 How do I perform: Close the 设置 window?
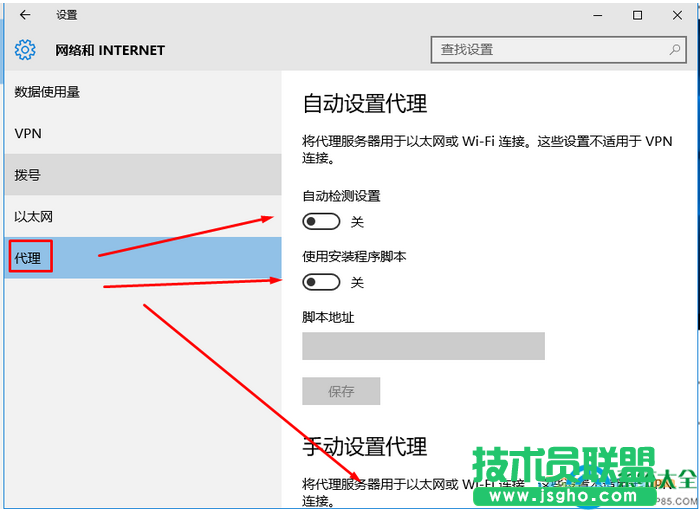tap(677, 15)
